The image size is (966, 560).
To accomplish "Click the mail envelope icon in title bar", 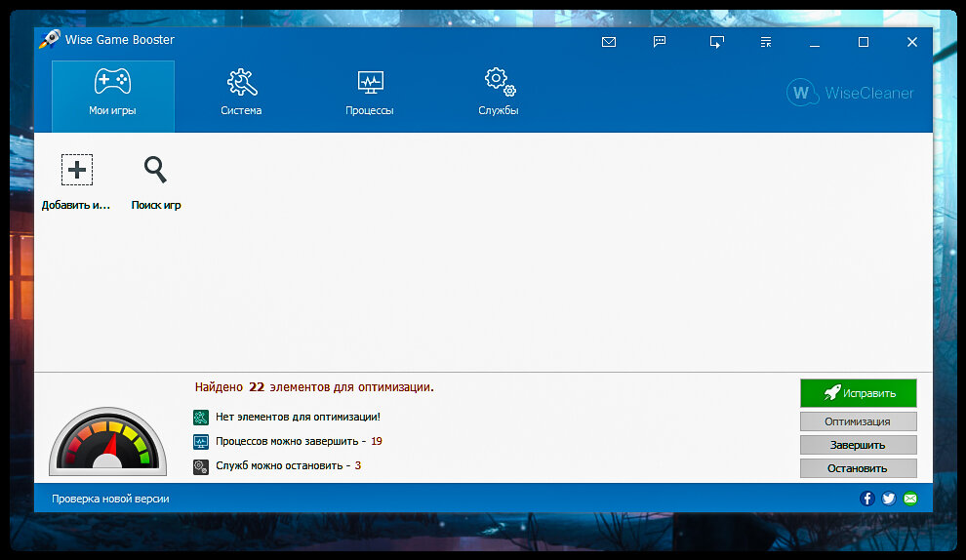I will click(609, 42).
